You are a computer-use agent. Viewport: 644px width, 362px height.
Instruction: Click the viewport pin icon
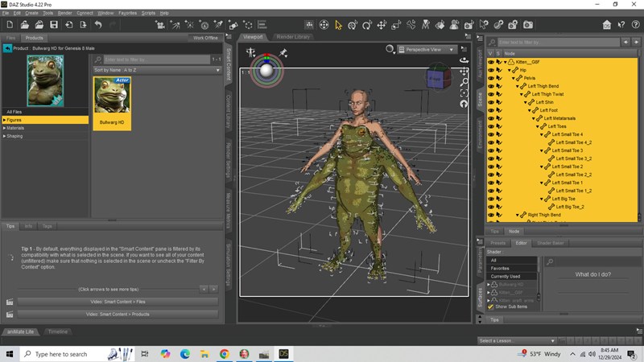coord(283,52)
